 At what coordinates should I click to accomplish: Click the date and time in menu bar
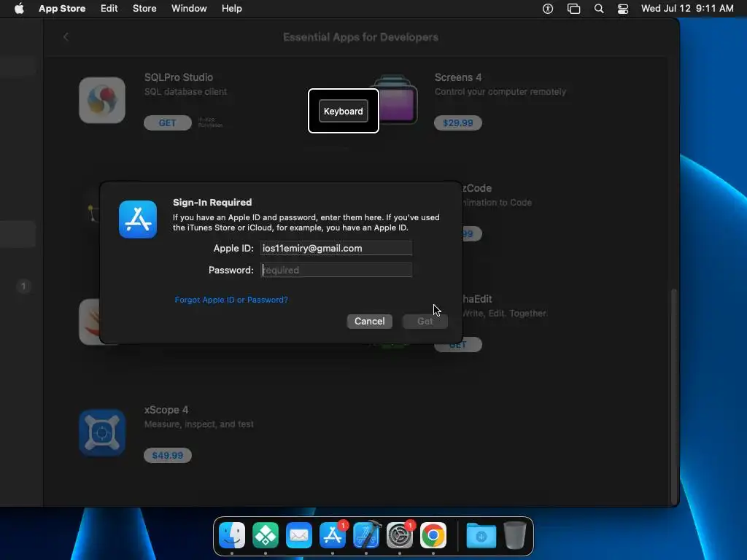tap(687, 9)
